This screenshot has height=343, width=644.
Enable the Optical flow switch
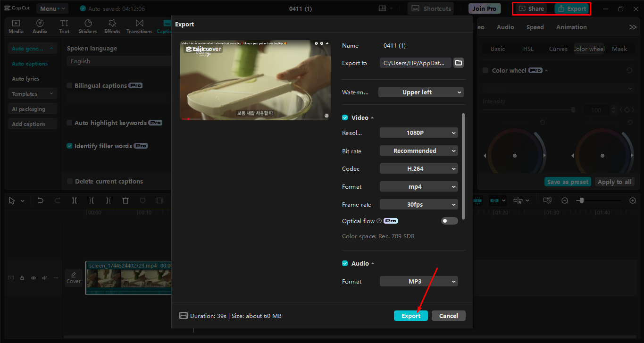[449, 220]
